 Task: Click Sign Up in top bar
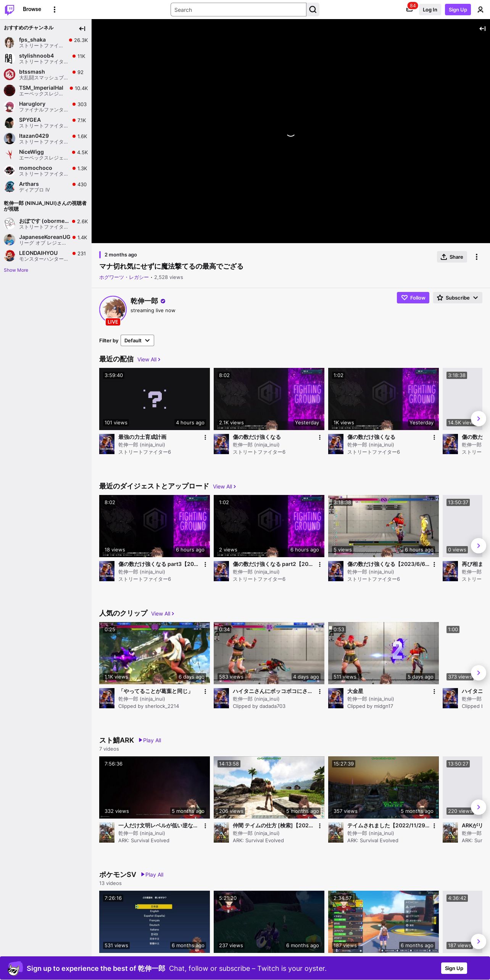(x=458, y=10)
